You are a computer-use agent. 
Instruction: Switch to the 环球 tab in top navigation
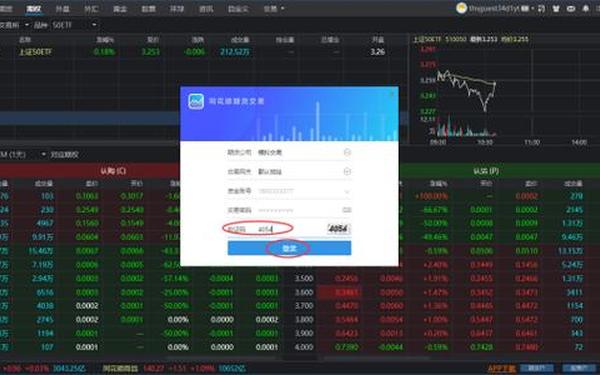[177, 8]
